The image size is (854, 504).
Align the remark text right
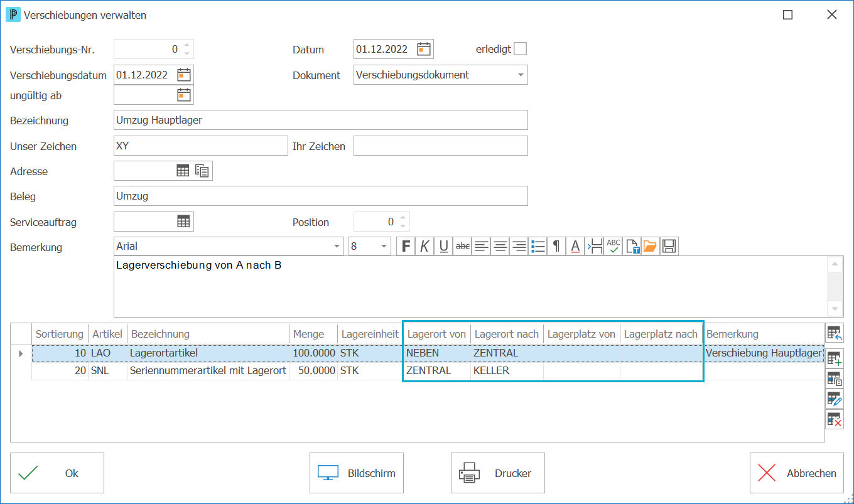(519, 247)
